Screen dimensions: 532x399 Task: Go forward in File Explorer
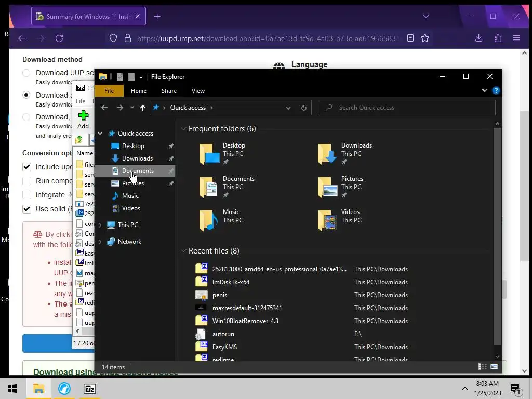click(120, 108)
